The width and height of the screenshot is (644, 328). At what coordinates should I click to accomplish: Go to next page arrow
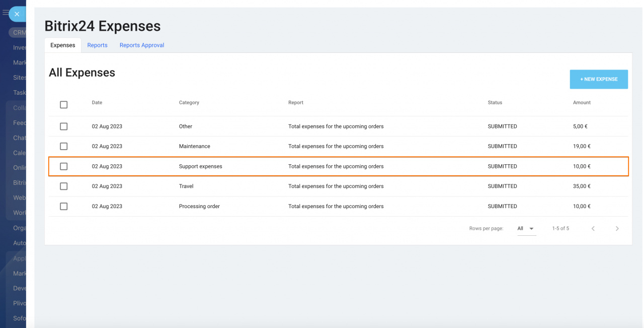(617, 229)
